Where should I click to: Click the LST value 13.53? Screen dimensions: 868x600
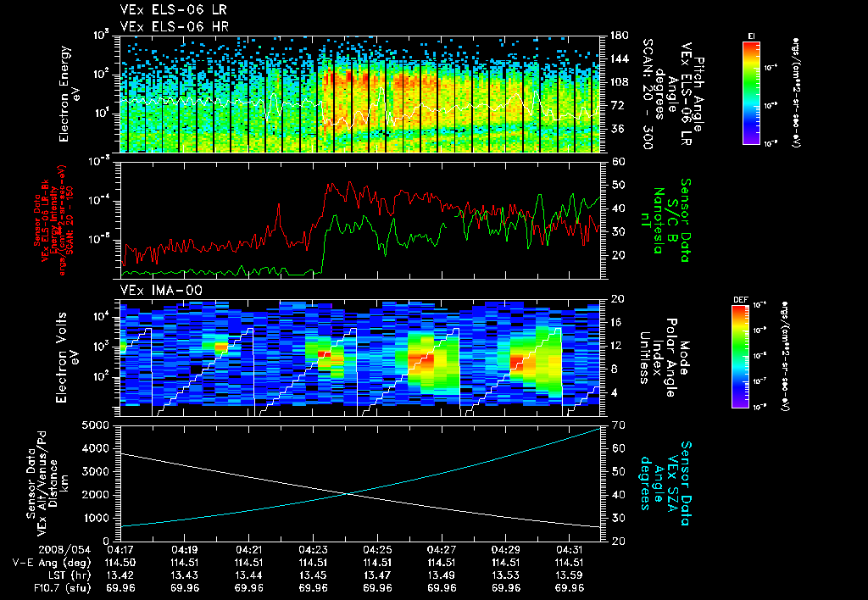click(x=505, y=575)
